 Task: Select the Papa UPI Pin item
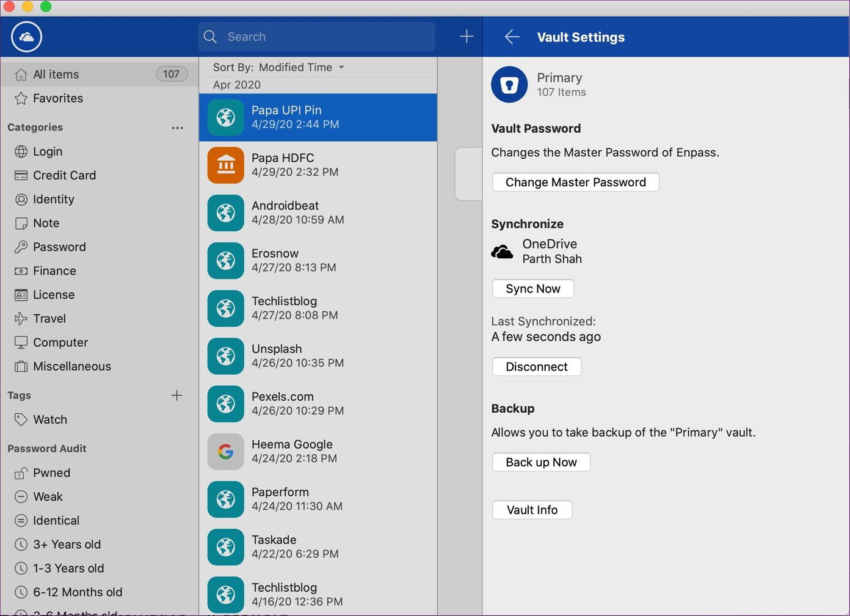coord(318,117)
